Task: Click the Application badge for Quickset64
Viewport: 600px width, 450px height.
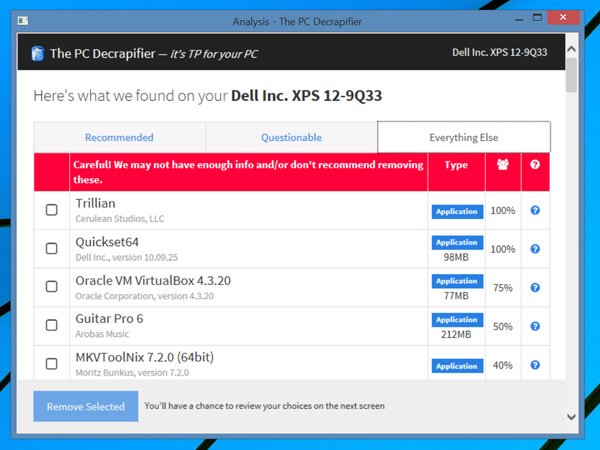Action: coord(457,243)
